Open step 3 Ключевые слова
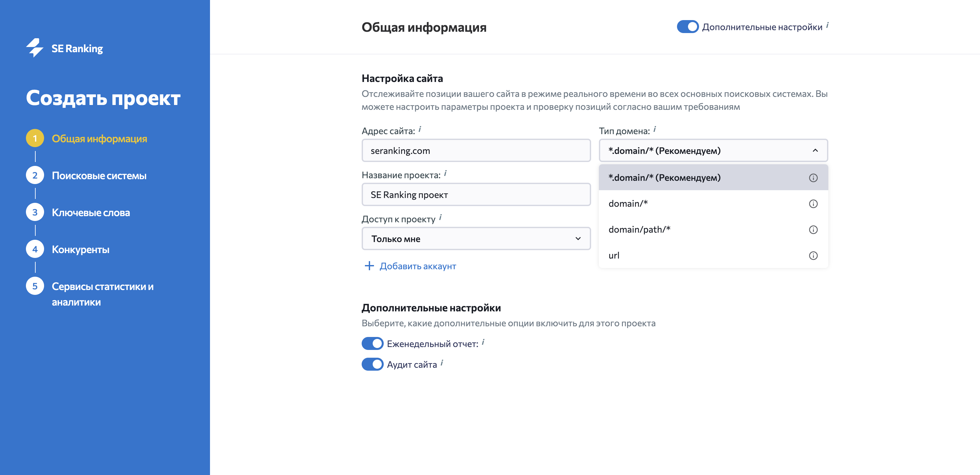Viewport: 980px width, 475px height. tap(90, 213)
